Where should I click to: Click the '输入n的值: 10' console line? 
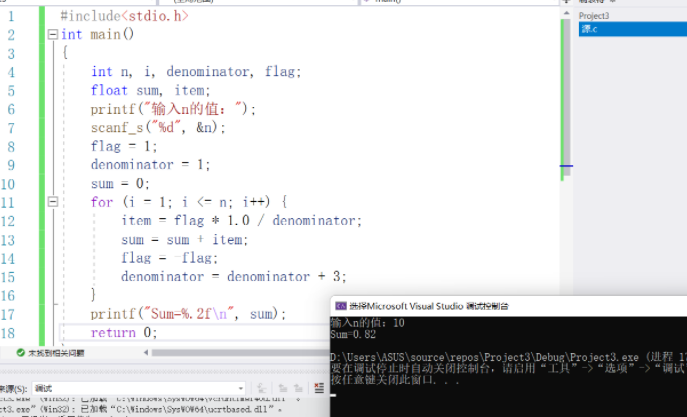[368, 323]
